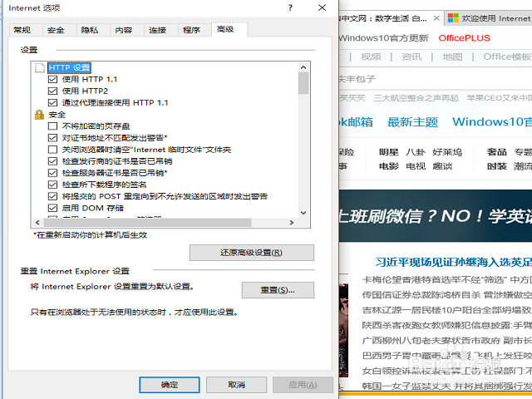532x399 pixels.
Task: Open Windows10官方更新 link in browser
Action: pyautogui.click(x=384, y=38)
